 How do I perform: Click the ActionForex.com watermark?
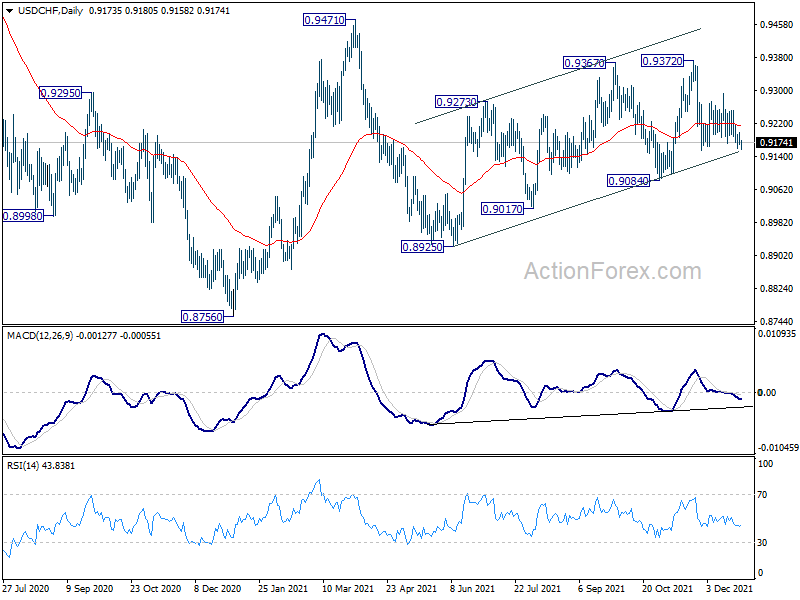click(x=613, y=271)
